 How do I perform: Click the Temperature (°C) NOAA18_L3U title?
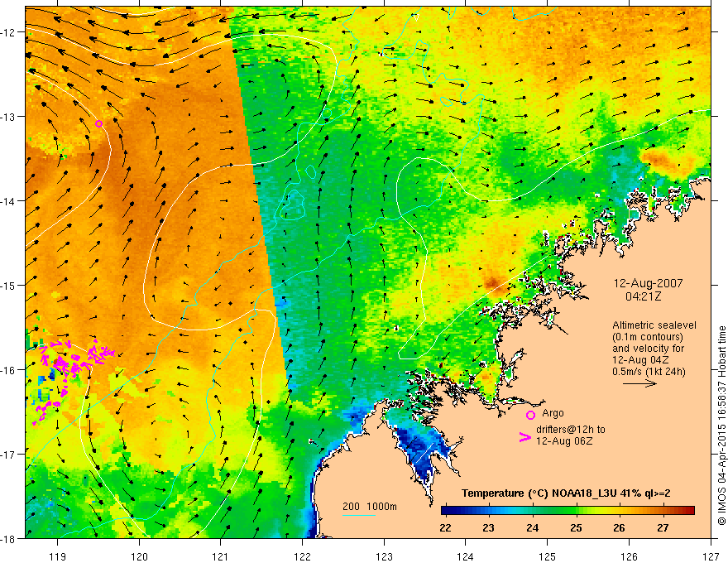pyautogui.click(x=566, y=493)
